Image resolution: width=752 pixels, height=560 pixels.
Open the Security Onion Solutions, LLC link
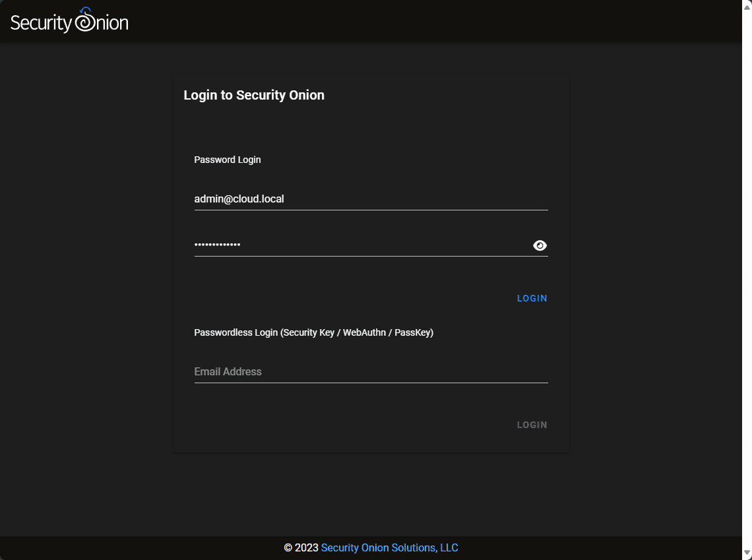[x=389, y=548]
